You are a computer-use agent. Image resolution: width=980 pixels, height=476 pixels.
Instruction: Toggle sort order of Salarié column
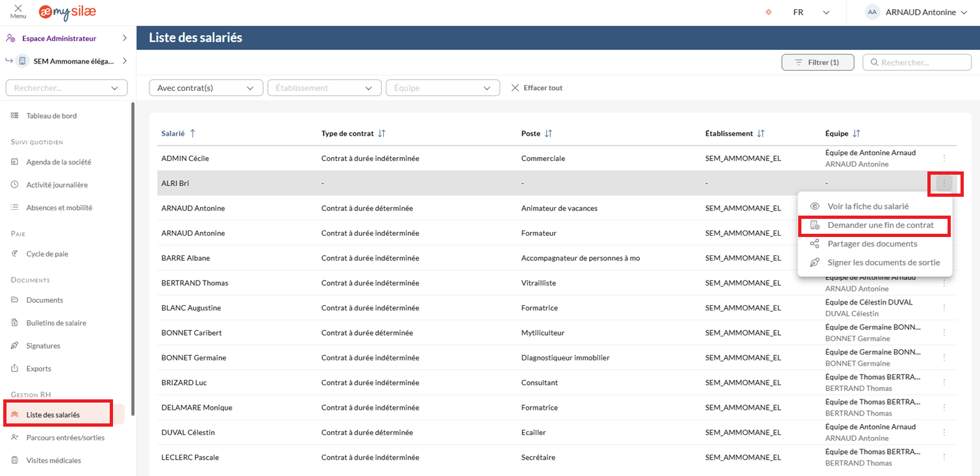click(x=192, y=133)
